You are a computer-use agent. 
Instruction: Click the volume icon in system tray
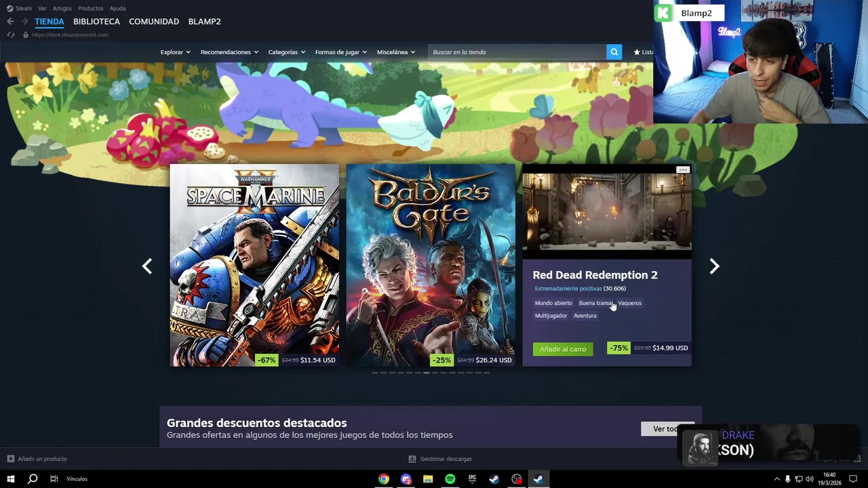pos(809,479)
